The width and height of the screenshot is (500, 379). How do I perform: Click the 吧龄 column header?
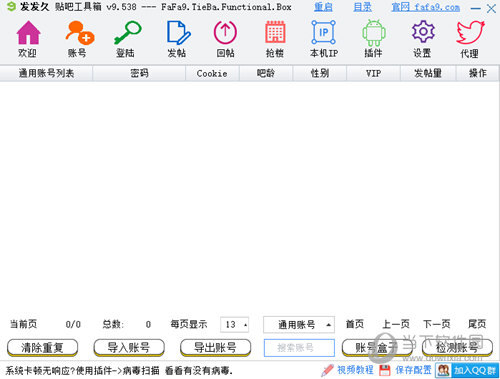[x=266, y=73]
